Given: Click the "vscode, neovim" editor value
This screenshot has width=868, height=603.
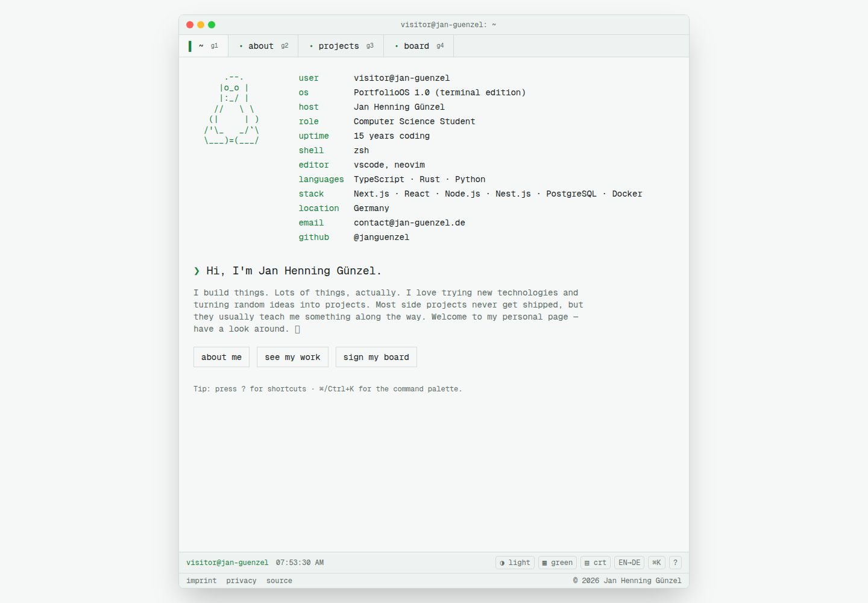Looking at the screenshot, I should point(389,165).
